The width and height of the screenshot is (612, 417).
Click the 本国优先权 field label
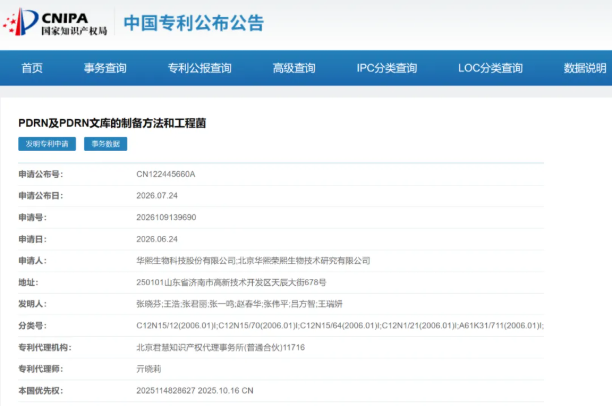(41, 390)
